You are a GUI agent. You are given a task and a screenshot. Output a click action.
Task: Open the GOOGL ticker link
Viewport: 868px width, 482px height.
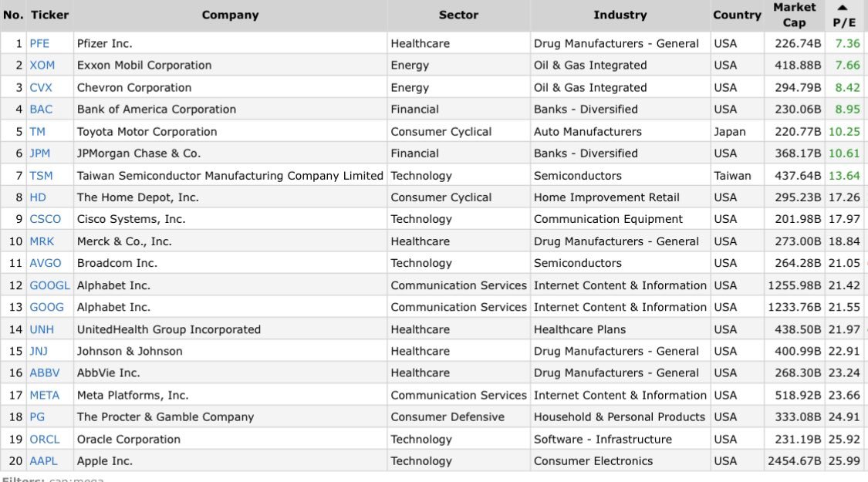tap(49, 285)
